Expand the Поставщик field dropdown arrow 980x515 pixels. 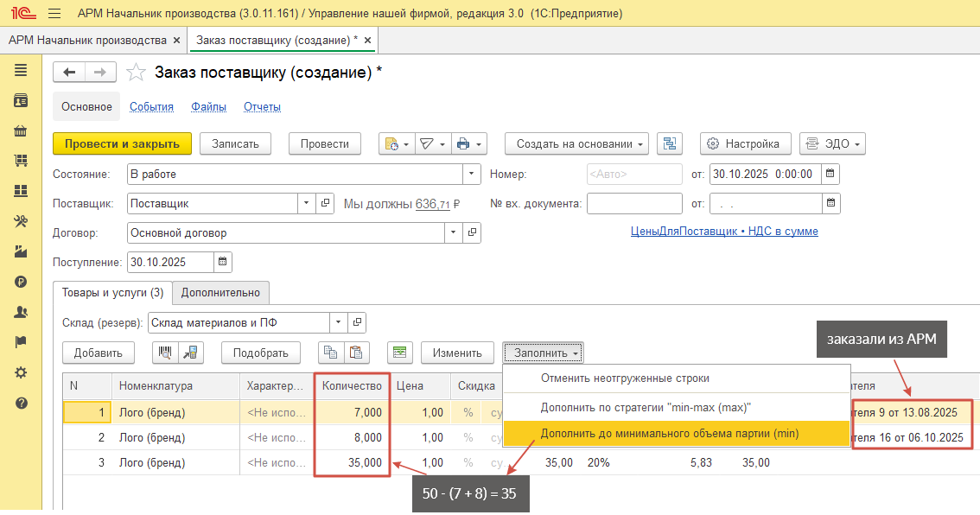pos(307,204)
